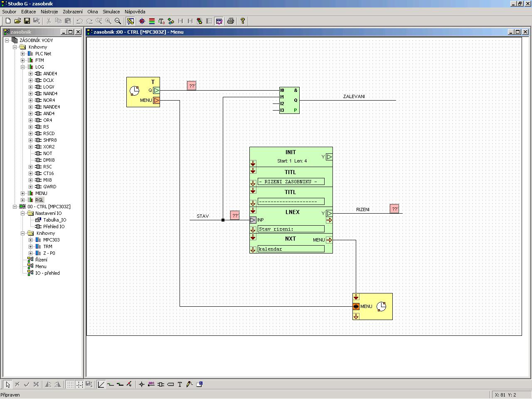Toggle the dotted grid display button
The width and height of the screenshot is (532, 399).
[x=70, y=384]
